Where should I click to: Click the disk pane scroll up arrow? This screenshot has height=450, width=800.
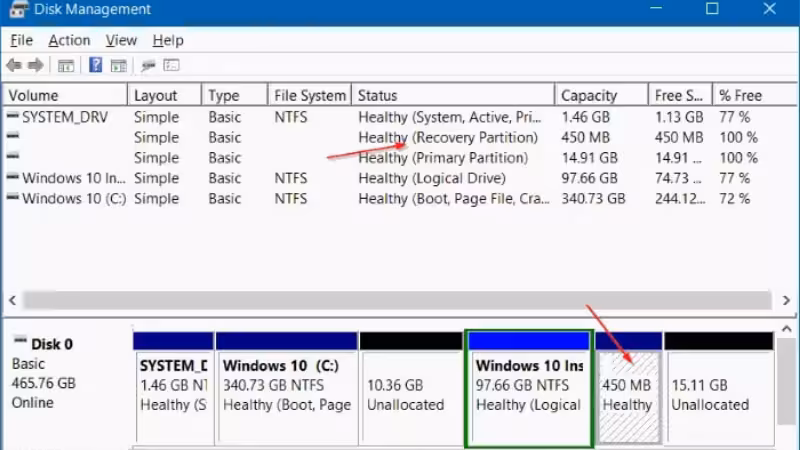pyautogui.click(x=786, y=330)
